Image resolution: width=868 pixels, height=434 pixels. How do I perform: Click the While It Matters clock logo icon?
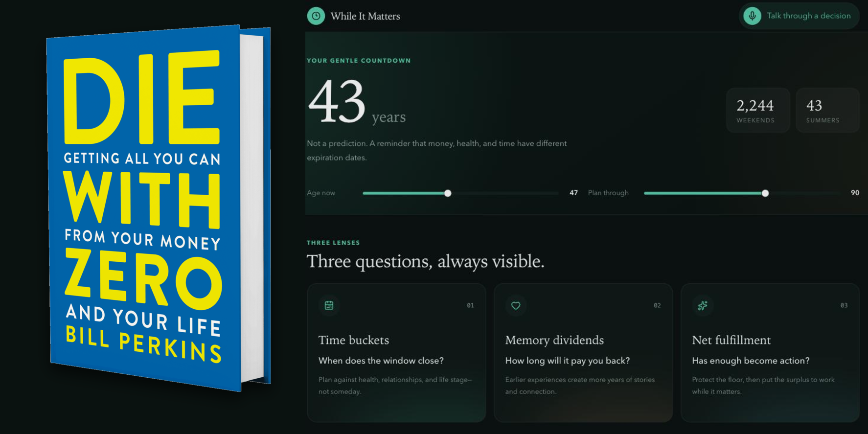click(x=316, y=16)
